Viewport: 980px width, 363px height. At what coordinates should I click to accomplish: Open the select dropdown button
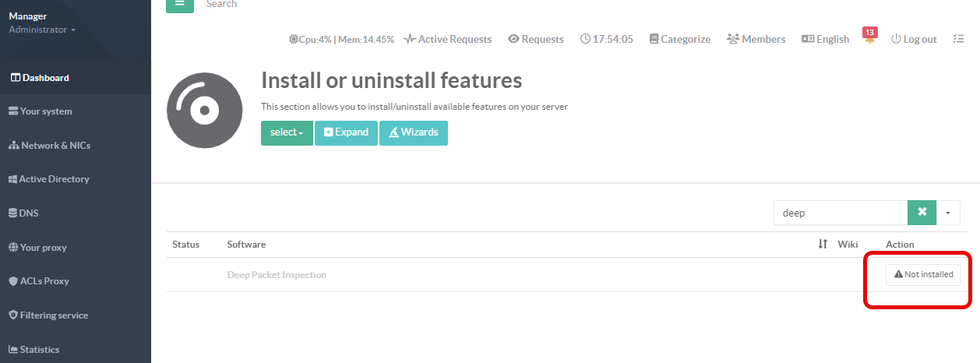click(287, 132)
